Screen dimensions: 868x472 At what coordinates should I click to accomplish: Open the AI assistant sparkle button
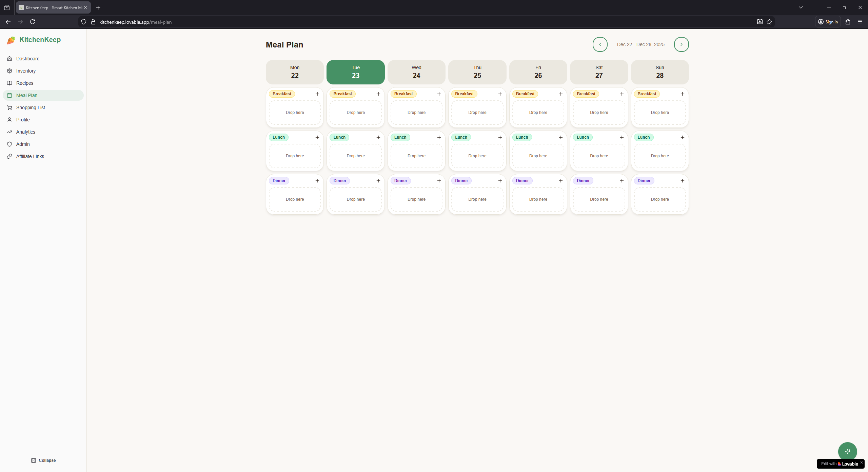click(x=847, y=452)
